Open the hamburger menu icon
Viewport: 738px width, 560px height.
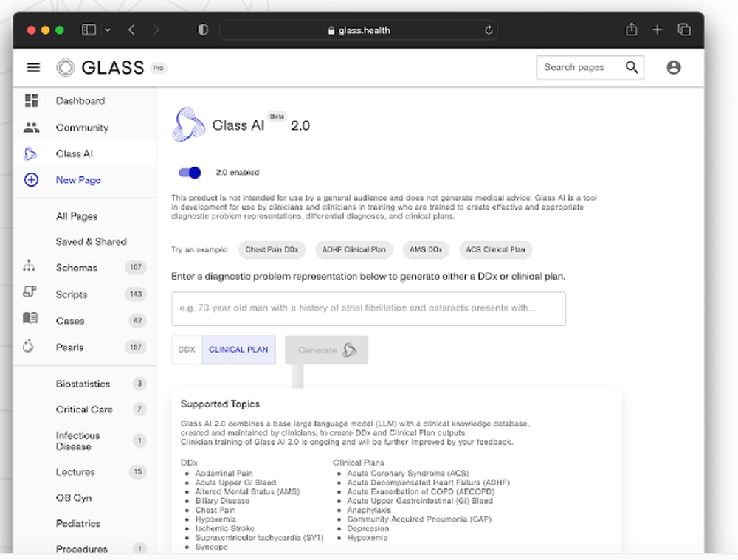(33, 67)
